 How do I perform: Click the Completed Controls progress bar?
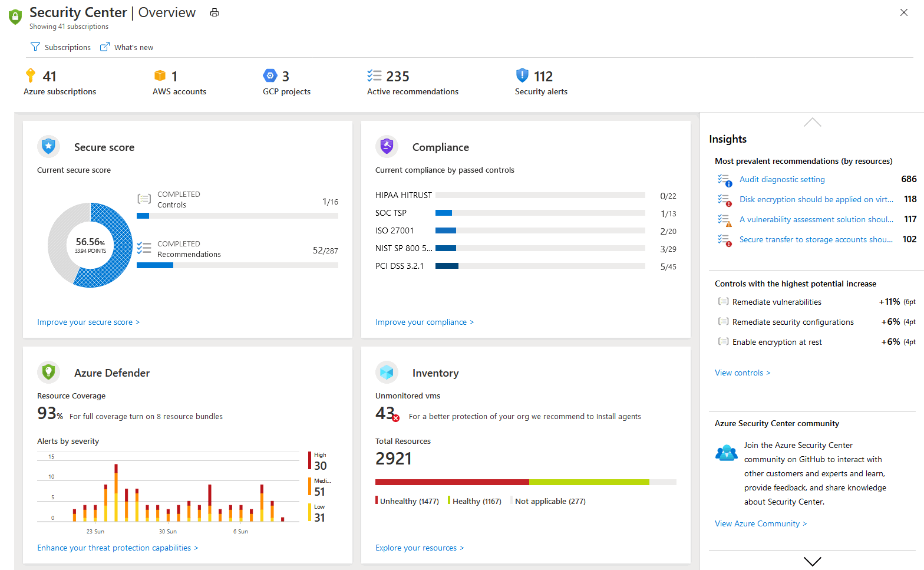click(x=237, y=216)
